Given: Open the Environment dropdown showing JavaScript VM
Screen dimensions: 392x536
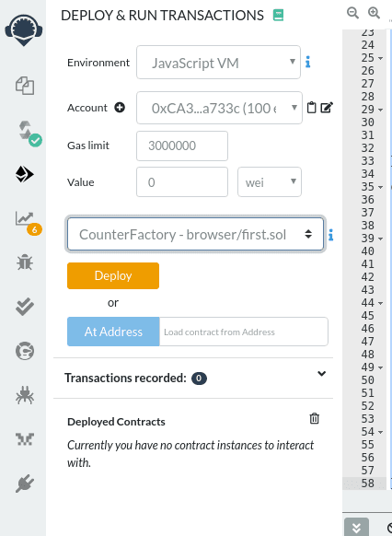Looking at the screenshot, I should pyautogui.click(x=218, y=63).
